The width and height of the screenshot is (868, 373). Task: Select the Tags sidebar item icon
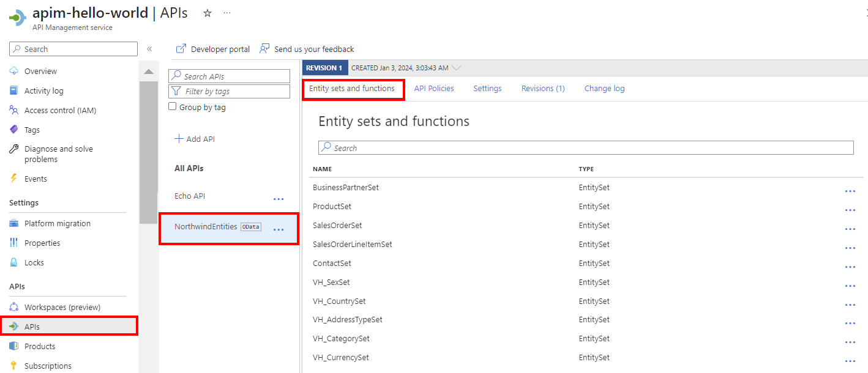point(14,130)
